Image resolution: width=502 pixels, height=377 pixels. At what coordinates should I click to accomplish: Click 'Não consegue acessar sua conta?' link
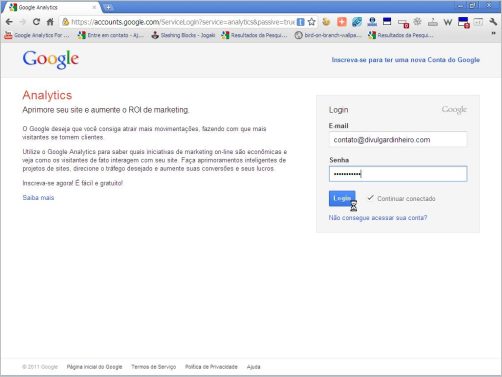click(378, 218)
